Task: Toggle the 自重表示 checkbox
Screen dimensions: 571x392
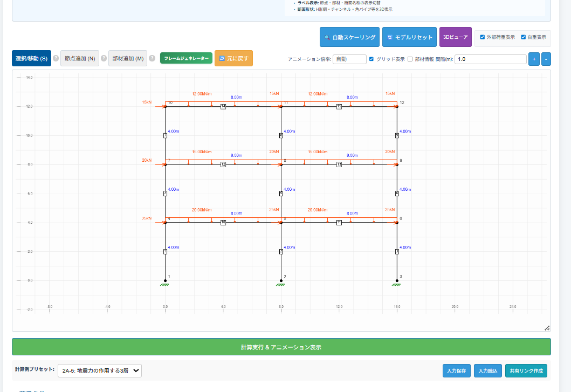Action: 523,37
